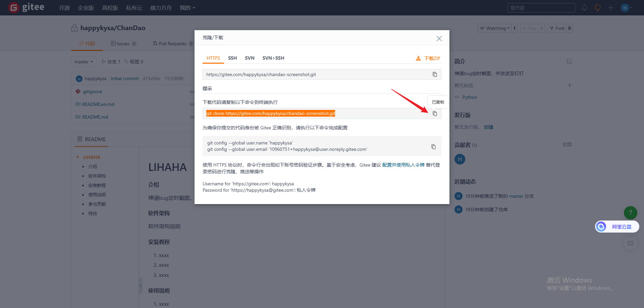Collapse the README outline sidebar
The height and width of the screenshot is (308, 644).
pos(141,286)
